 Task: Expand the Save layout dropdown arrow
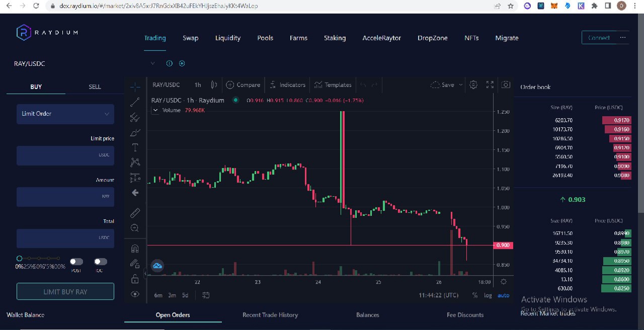tap(460, 85)
